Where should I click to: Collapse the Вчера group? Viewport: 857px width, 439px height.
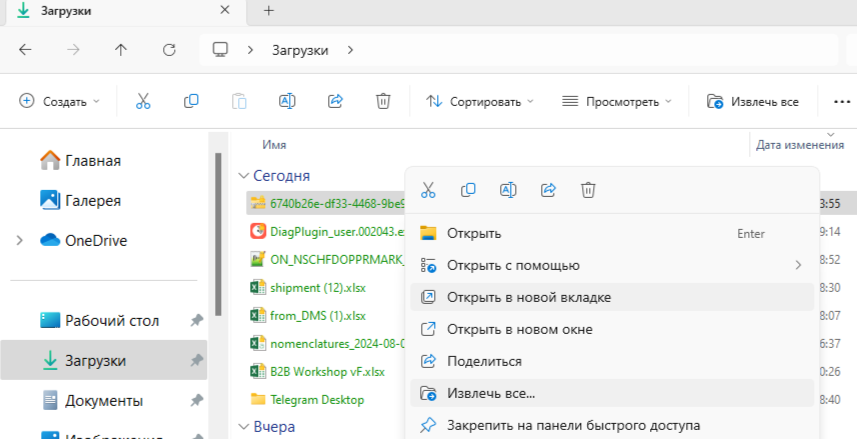pos(244,426)
